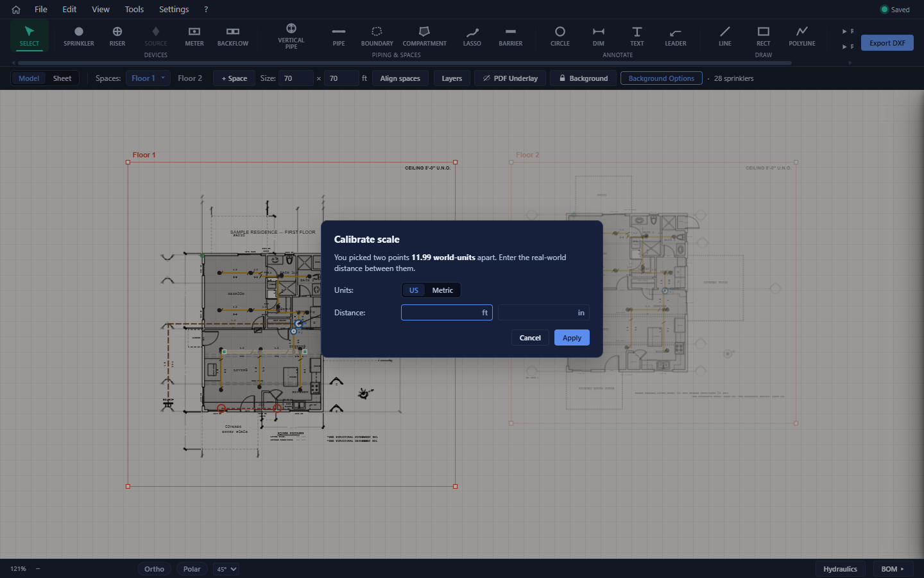Select the Line draw tool
Viewport: 924px width, 578px height.
tap(725, 36)
